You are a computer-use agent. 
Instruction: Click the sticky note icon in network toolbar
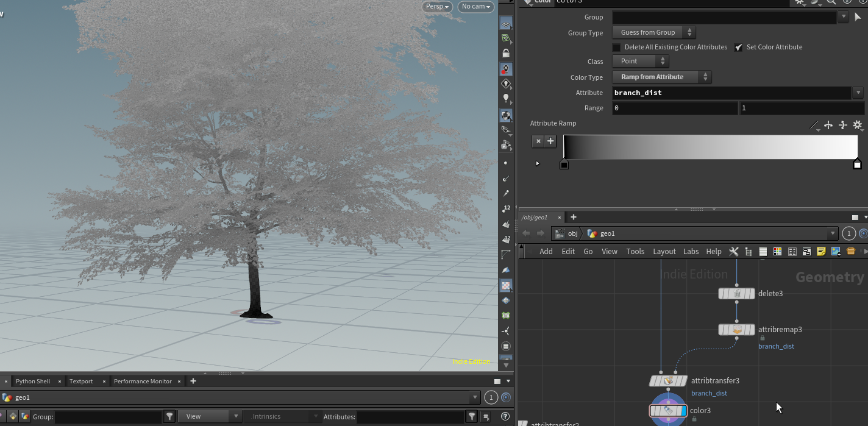(821, 252)
